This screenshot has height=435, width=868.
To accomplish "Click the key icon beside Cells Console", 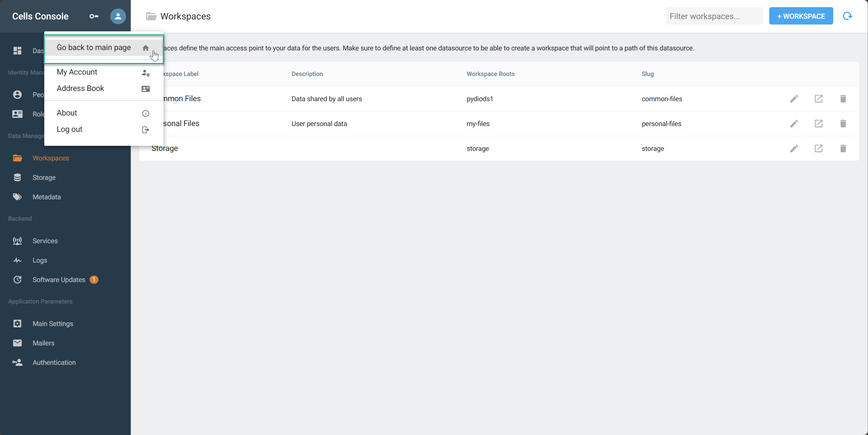I will click(94, 16).
